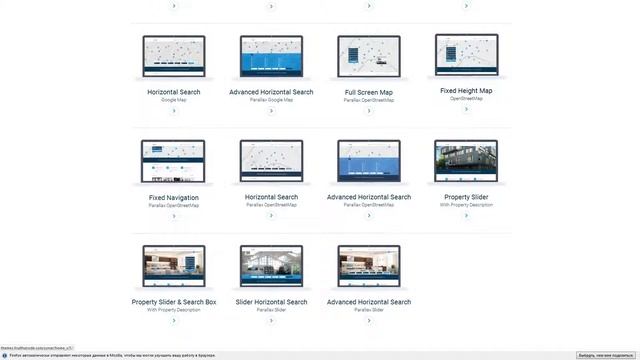The width and height of the screenshot is (640, 360).
Task: Click arrow below Advanced Horizontal Search Parallax Google Map
Action: pos(271,111)
